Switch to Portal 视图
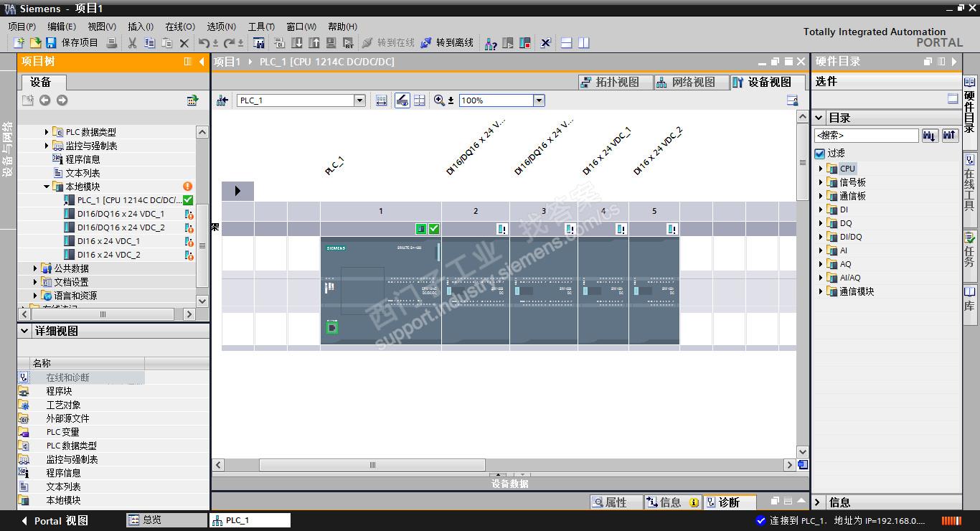980x531 pixels. (55, 520)
